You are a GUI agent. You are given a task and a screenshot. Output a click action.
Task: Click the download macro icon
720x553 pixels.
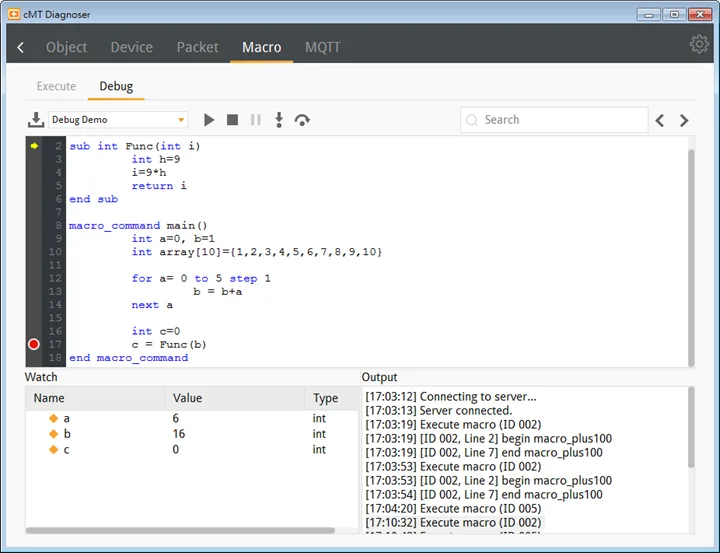(x=36, y=120)
